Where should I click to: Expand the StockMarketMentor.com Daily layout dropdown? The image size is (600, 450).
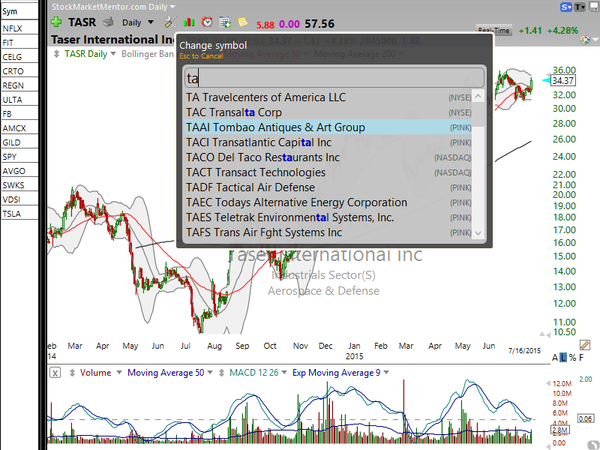[x=173, y=7]
